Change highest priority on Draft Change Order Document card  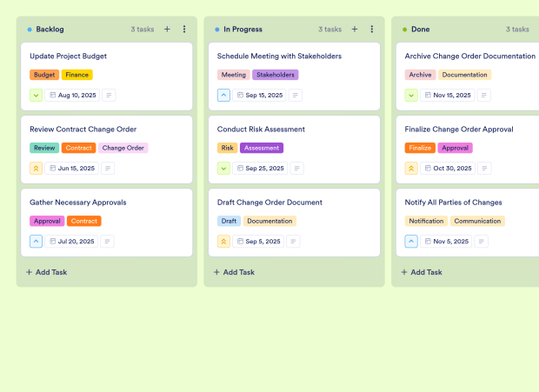pyautogui.click(x=223, y=242)
